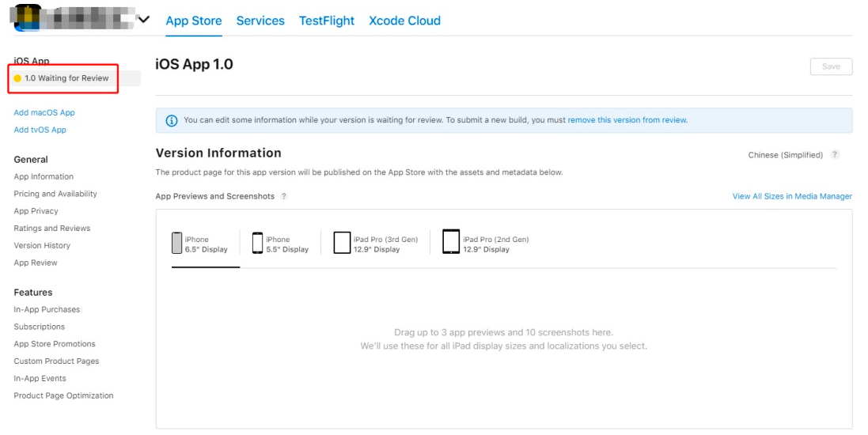Select iPad Pro (3rd Gen) 12.9" Display tab

tap(376, 244)
